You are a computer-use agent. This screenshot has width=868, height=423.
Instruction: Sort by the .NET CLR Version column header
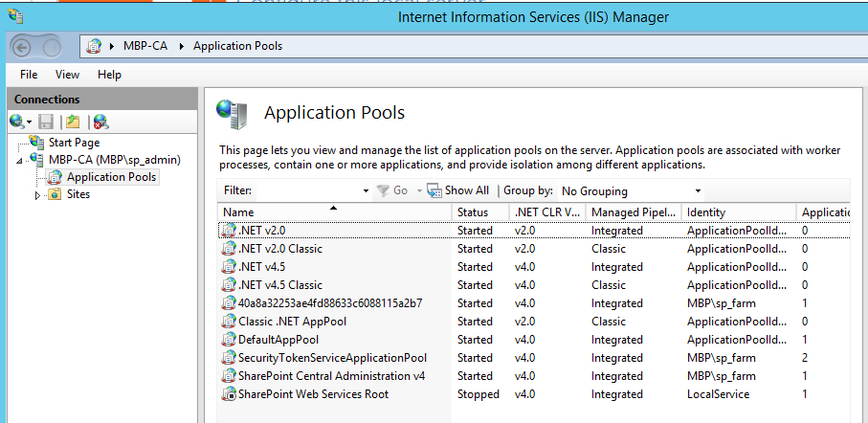[x=548, y=212]
